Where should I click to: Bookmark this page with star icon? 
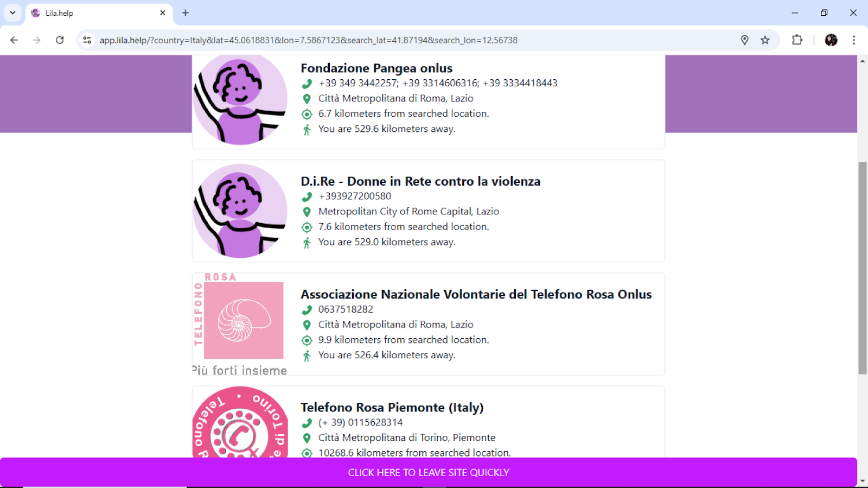coord(765,40)
